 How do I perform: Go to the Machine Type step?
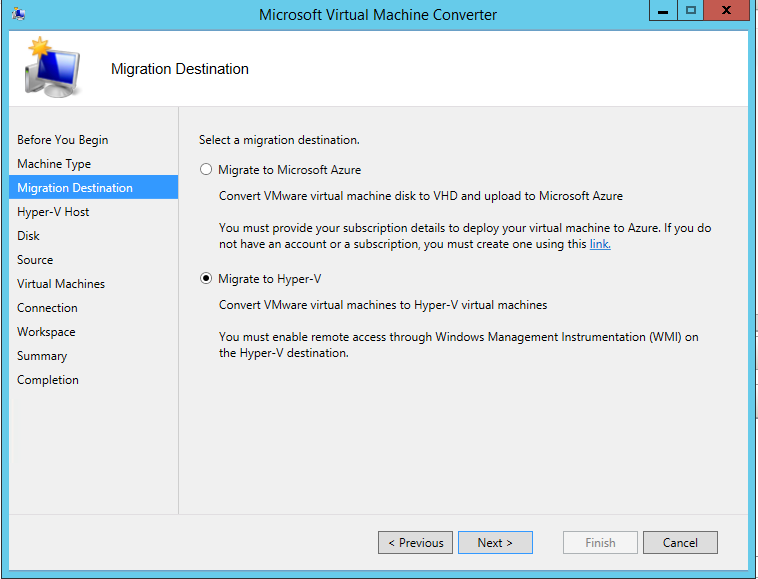(x=54, y=164)
